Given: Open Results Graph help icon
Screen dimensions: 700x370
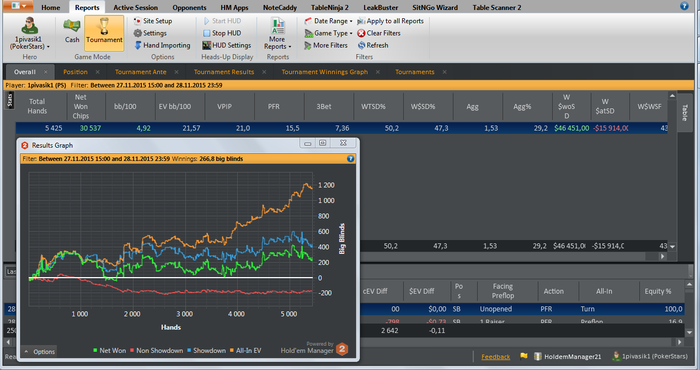Looking at the screenshot, I should 350,158.
